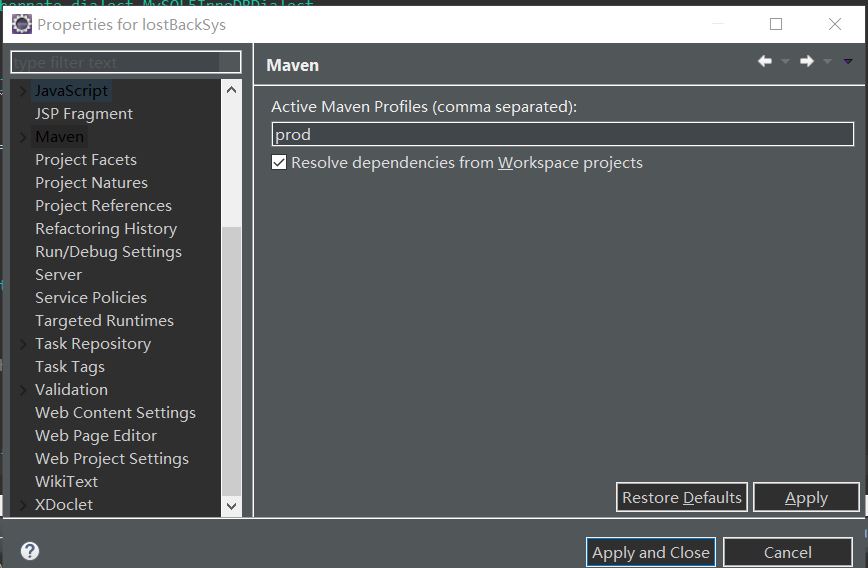Open Run/Debug Settings page
The width and height of the screenshot is (868, 568).
tap(108, 251)
